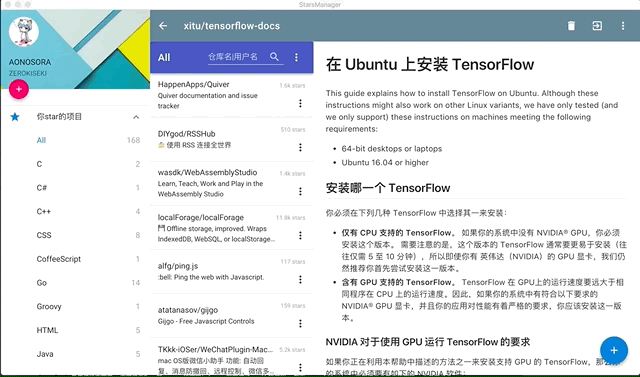Screen dimensions: 640x377
Task: Delete repo using the trash icon
Action: pyautogui.click(x=571, y=26)
